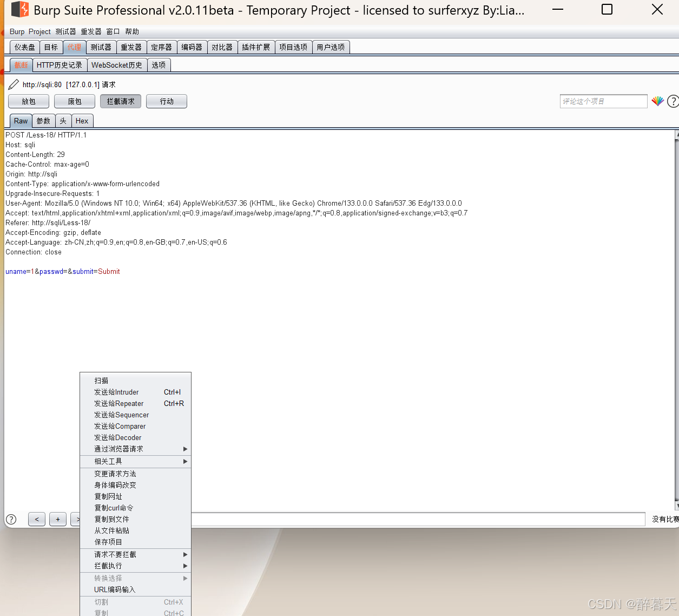Choose 复制网址 in context menu
Viewport: 679px width, 616px height.
pos(135,496)
